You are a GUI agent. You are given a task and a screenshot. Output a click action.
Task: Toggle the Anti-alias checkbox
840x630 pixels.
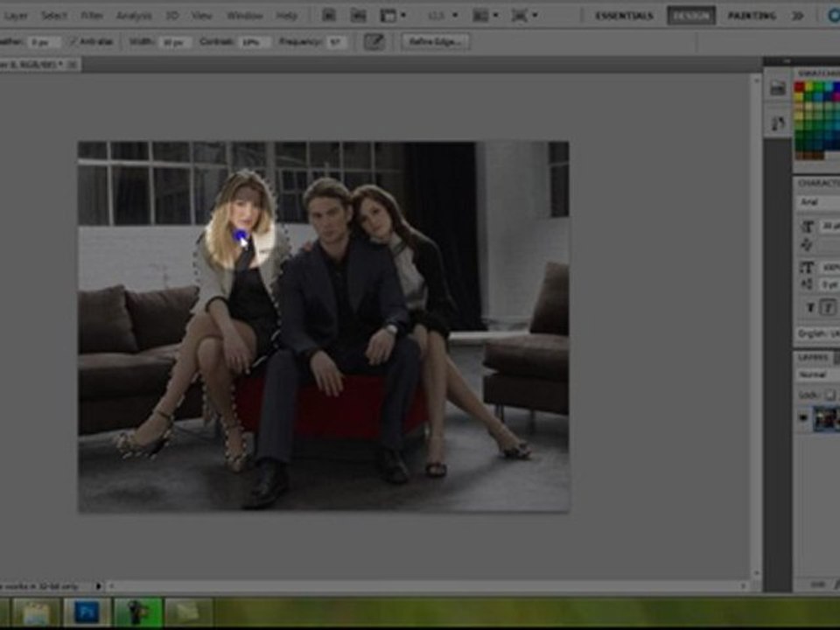73,41
